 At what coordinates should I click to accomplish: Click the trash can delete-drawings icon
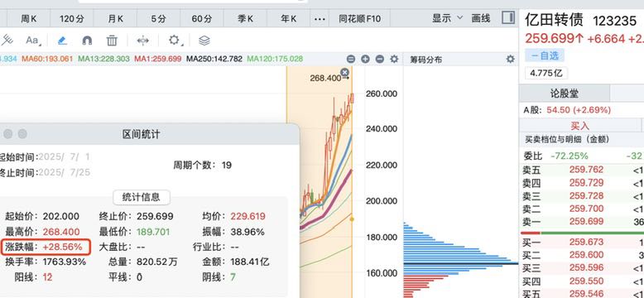pos(112,41)
